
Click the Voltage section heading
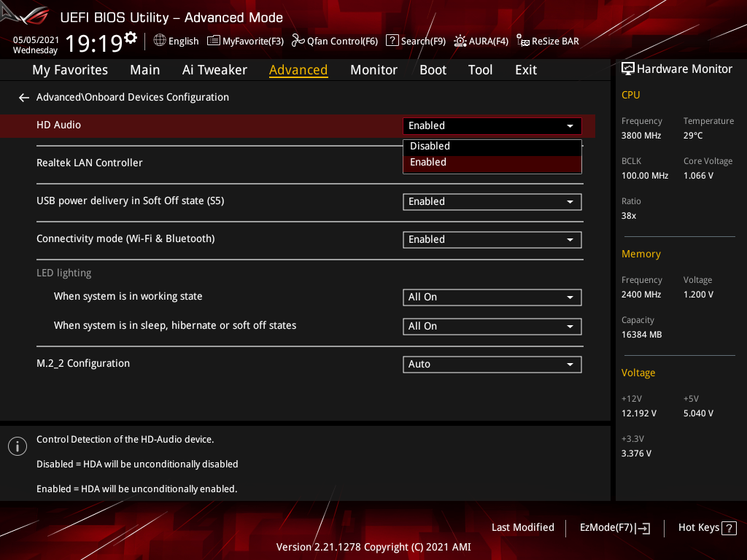tap(638, 373)
